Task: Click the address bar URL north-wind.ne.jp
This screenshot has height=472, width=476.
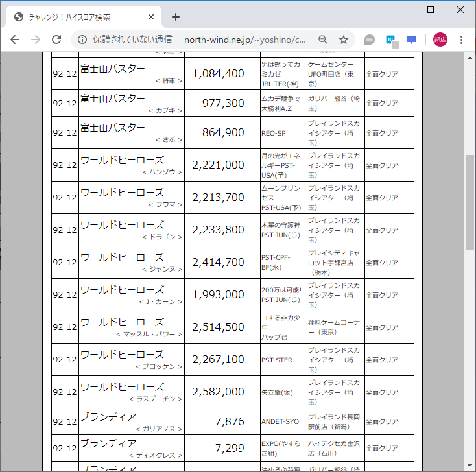Action: coord(244,40)
